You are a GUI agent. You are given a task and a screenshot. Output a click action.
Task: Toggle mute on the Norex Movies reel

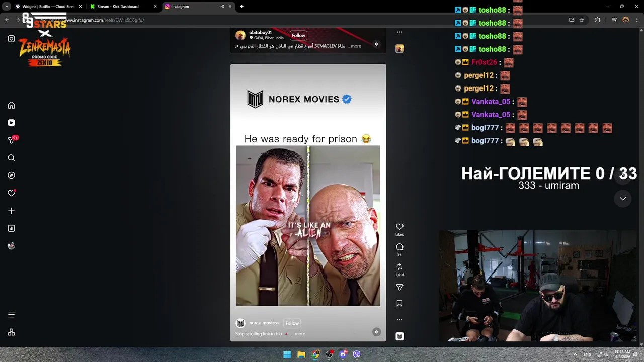click(x=376, y=332)
